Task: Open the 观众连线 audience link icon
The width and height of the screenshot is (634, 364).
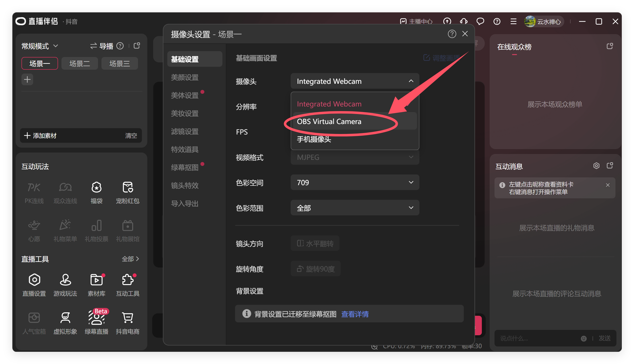Action: click(x=65, y=193)
